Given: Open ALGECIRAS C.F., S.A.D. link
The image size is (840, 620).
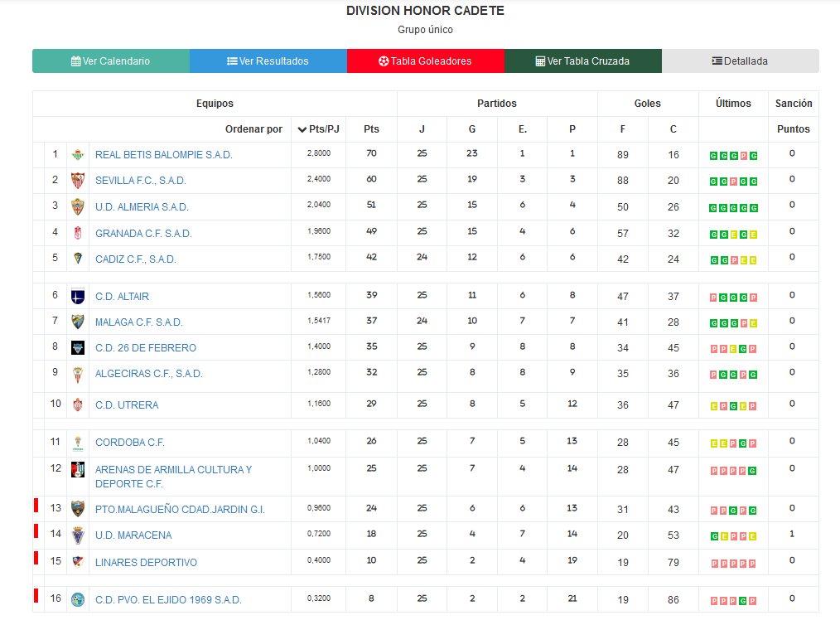Looking at the screenshot, I should (149, 374).
